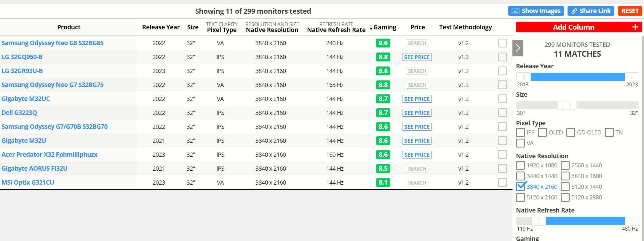Tick compare checkbox for Dell G3223Q
Image resolution: width=644 pixels, height=241 pixels.
coord(502,113)
